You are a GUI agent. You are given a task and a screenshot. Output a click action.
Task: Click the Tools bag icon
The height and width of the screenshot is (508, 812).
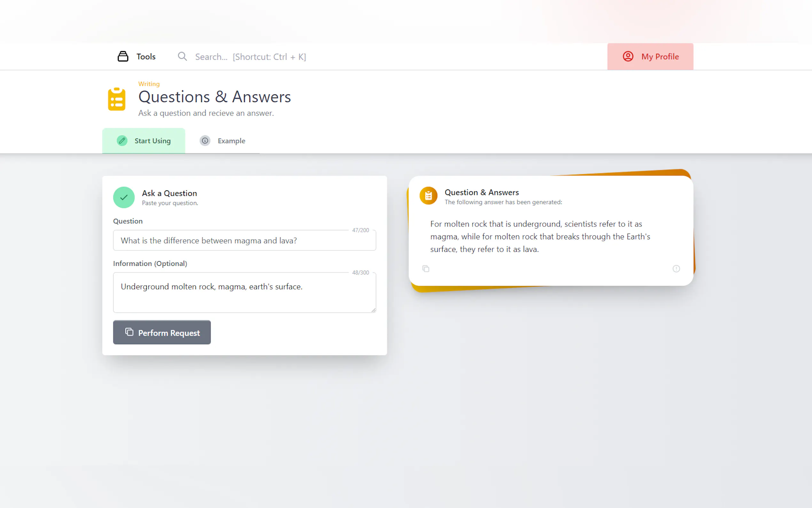click(x=123, y=56)
